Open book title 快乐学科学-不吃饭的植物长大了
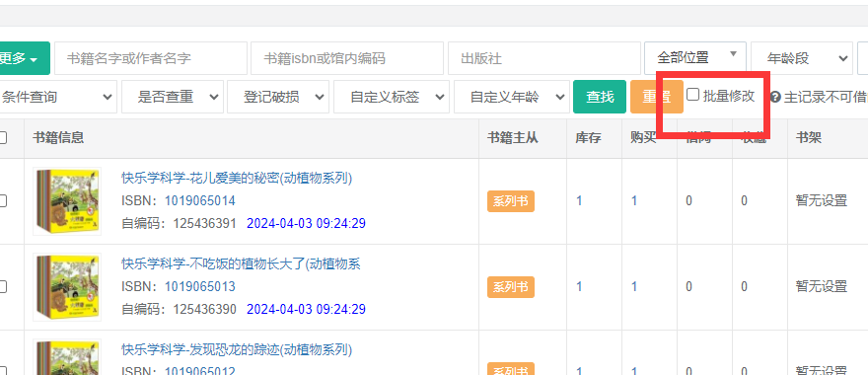 click(x=242, y=263)
